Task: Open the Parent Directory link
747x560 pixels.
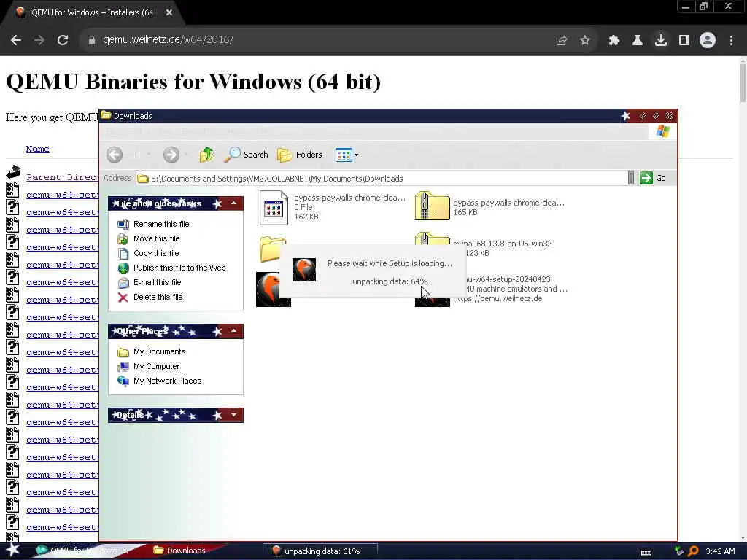Action: [63, 177]
